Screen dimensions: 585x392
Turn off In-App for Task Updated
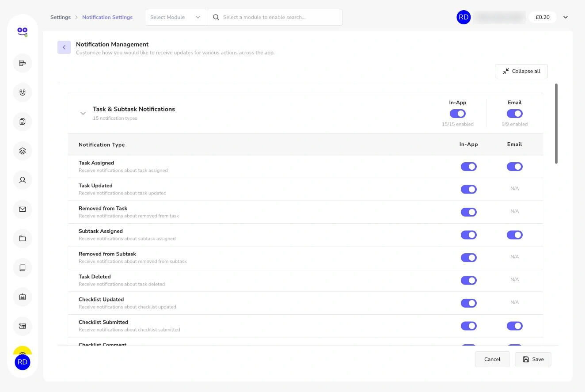point(469,189)
